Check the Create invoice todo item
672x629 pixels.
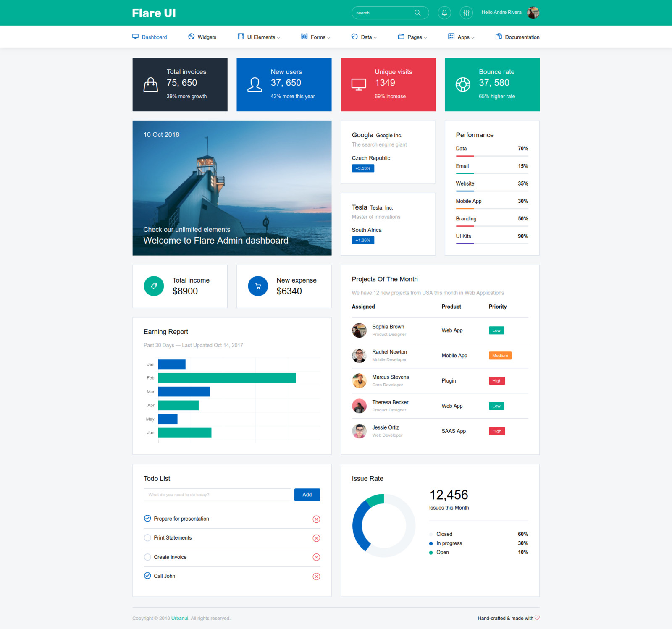click(x=147, y=557)
